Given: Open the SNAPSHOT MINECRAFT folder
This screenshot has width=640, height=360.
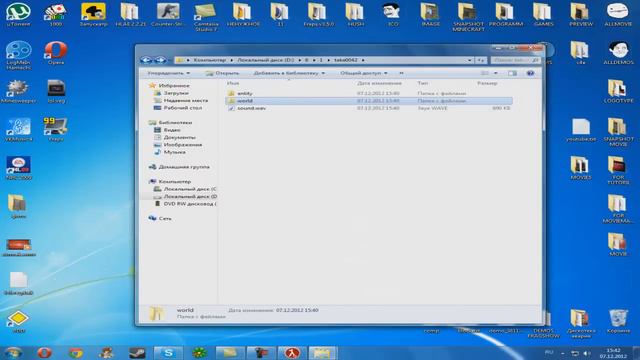Looking at the screenshot, I should tap(468, 16).
